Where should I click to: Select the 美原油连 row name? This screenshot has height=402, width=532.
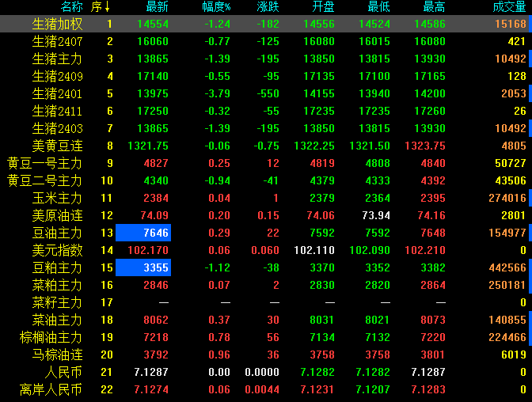(57, 215)
